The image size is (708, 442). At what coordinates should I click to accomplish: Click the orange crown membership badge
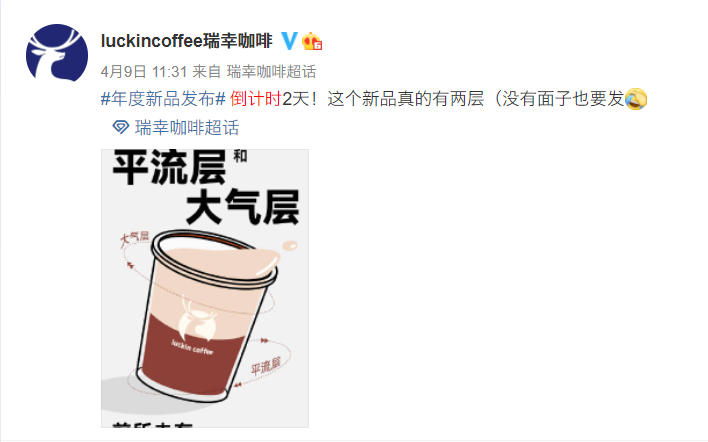[x=312, y=42]
